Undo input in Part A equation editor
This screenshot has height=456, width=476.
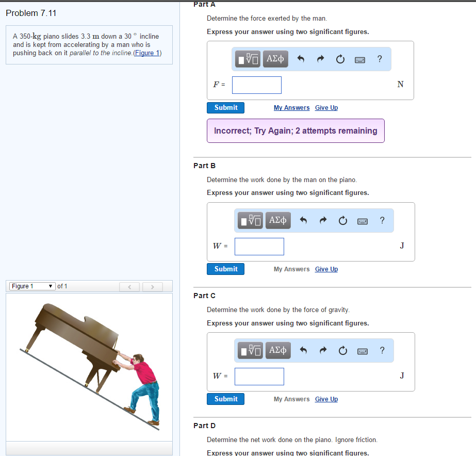[301, 59]
